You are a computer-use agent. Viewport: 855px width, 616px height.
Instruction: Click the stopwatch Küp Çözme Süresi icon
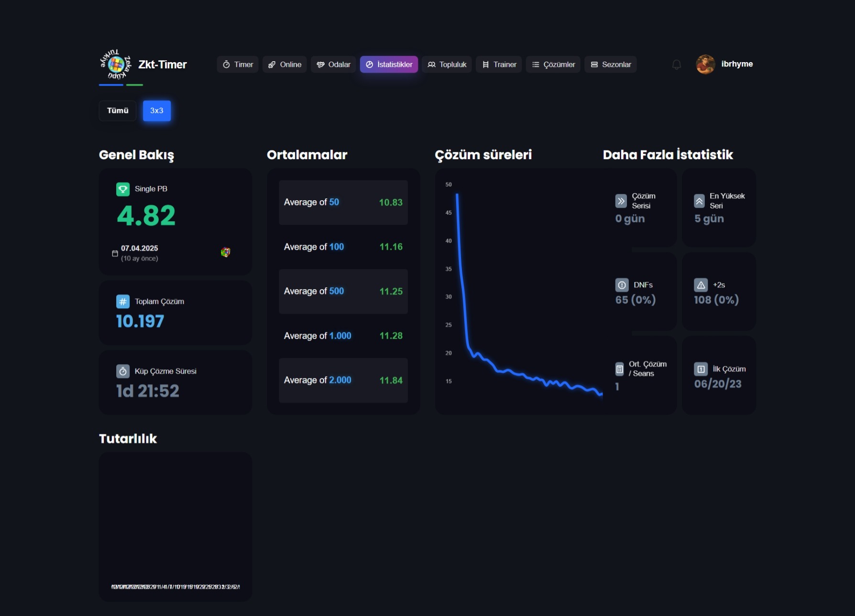click(x=123, y=371)
